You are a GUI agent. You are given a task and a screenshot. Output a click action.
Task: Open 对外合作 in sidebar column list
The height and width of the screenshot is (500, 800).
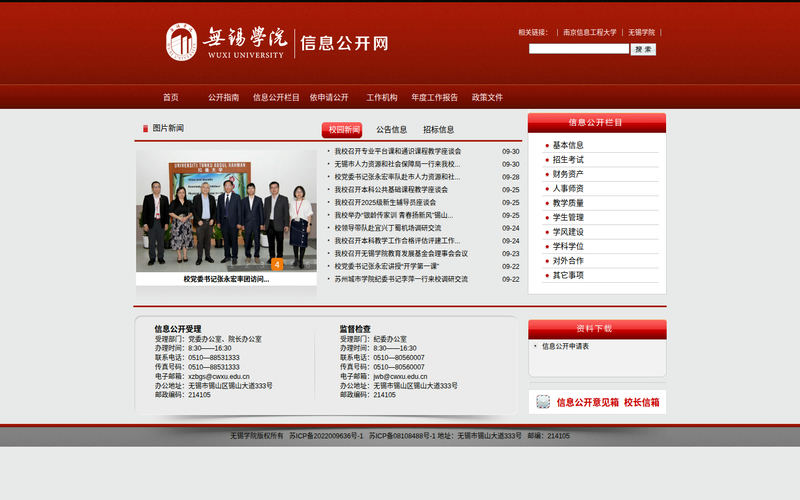coord(568,261)
